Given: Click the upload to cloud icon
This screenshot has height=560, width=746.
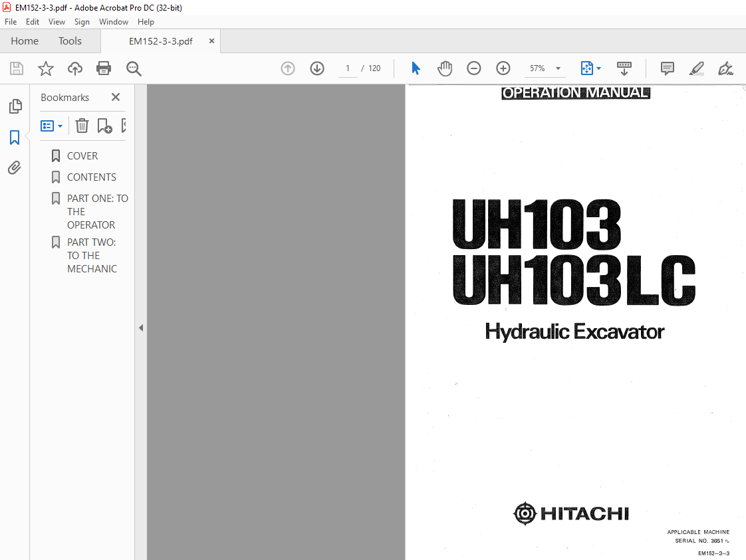Looking at the screenshot, I should click(74, 68).
